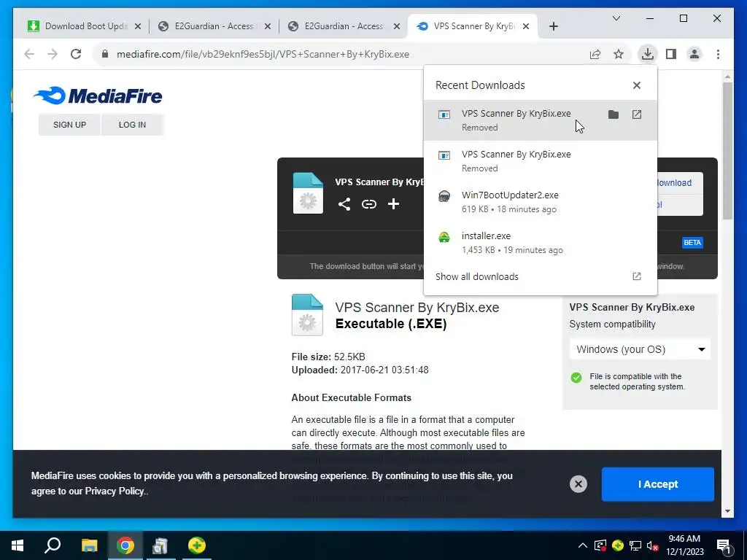Click the LOG IN button
Screen dimensions: 747x560
pyautogui.click(x=132, y=125)
